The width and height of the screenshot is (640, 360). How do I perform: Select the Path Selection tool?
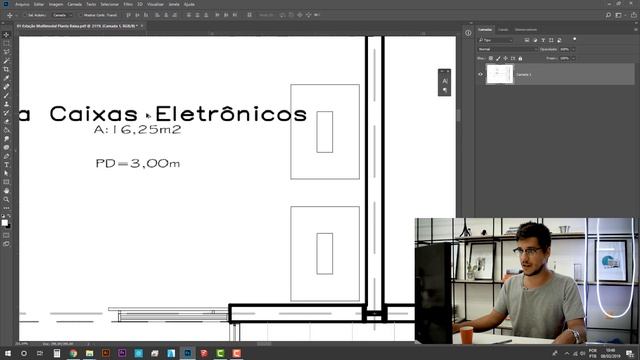(6, 173)
